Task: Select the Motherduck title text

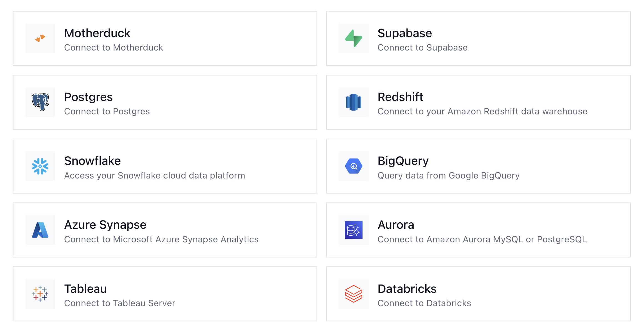Action: coord(97,33)
